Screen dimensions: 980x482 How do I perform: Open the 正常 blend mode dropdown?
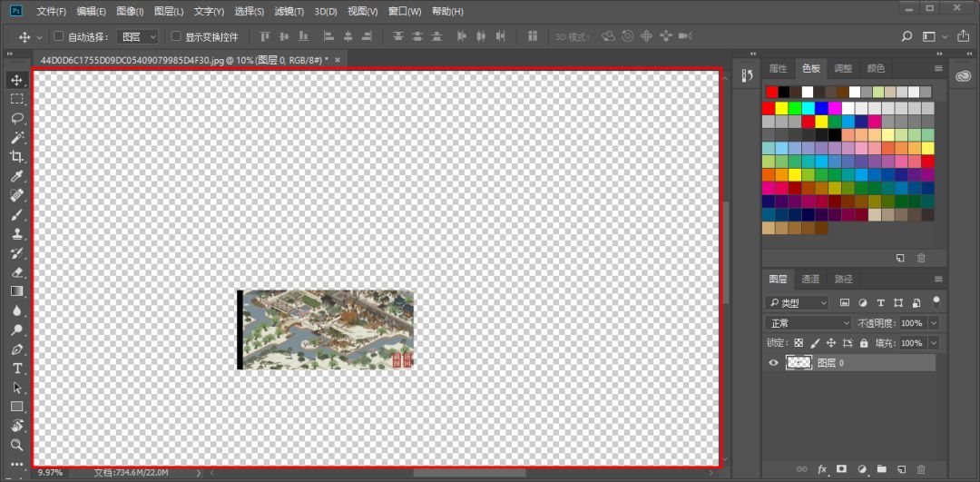pyautogui.click(x=808, y=323)
